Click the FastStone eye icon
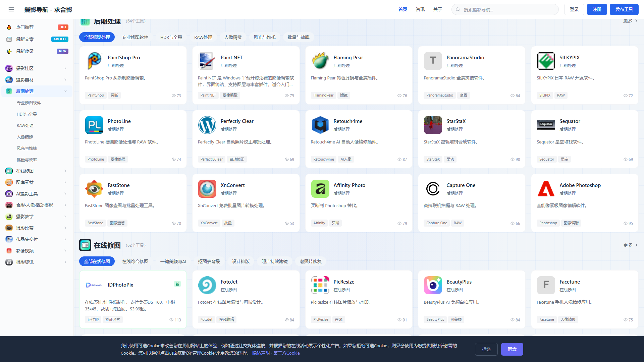This screenshot has width=644, height=362. tap(94, 189)
